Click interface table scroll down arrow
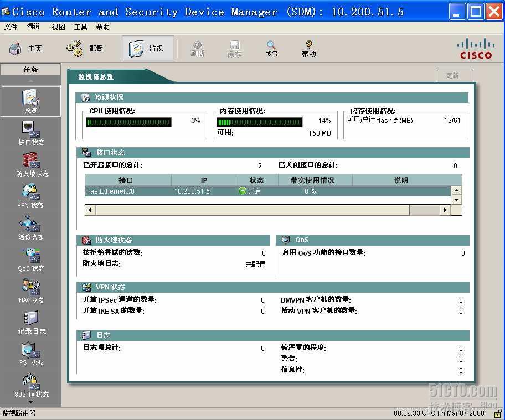The image size is (505, 420). click(x=456, y=200)
